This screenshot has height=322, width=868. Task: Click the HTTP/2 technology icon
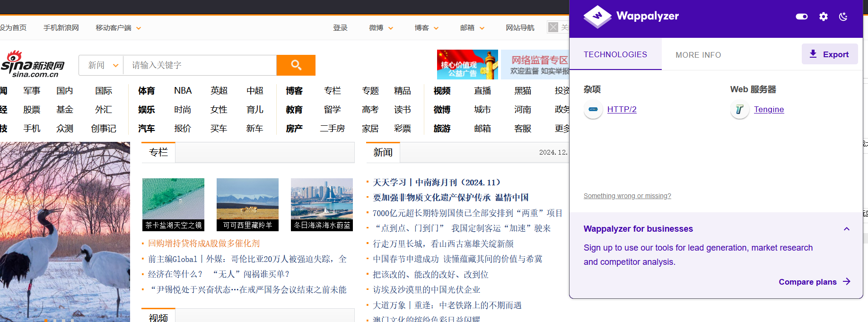pos(593,109)
